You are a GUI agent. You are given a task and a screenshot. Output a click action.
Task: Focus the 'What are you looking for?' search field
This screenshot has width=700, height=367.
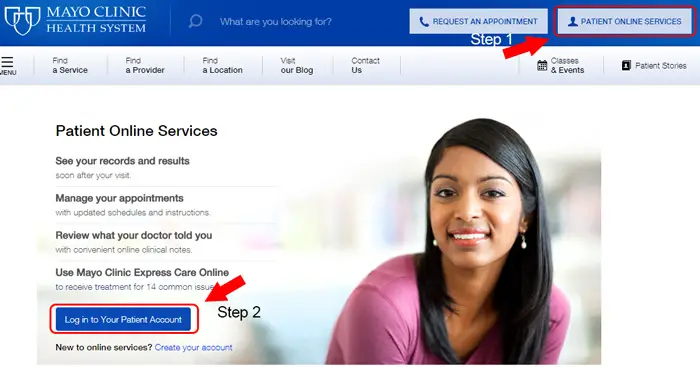275,21
